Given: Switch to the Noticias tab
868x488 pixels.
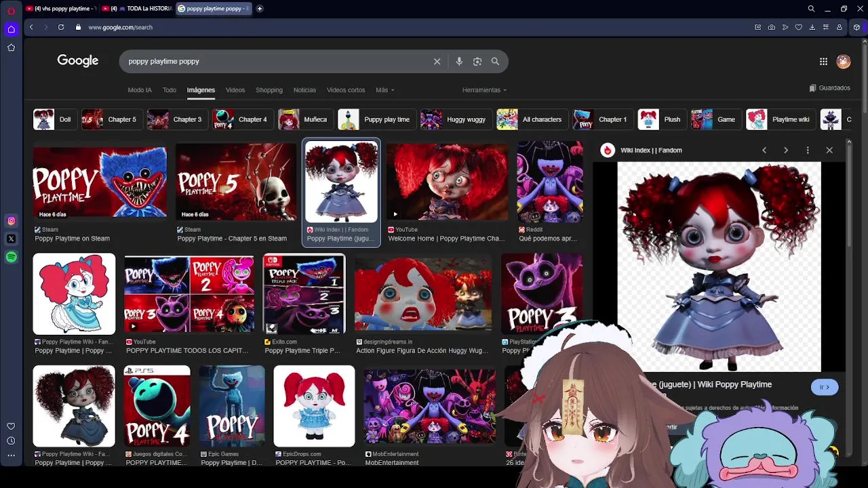Looking at the screenshot, I should click(304, 90).
